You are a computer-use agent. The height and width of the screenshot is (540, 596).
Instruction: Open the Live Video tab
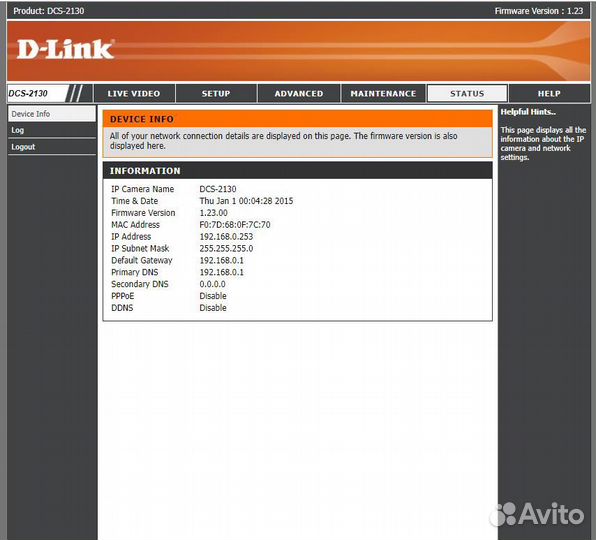point(134,93)
